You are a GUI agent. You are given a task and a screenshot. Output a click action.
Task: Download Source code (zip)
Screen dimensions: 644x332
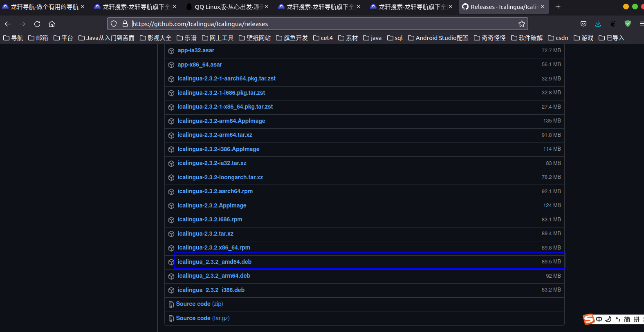[200, 304]
